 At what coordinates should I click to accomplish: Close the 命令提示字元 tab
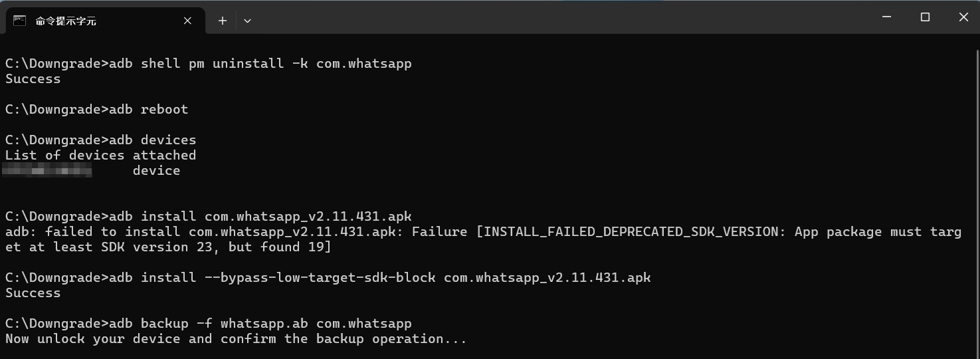(187, 21)
